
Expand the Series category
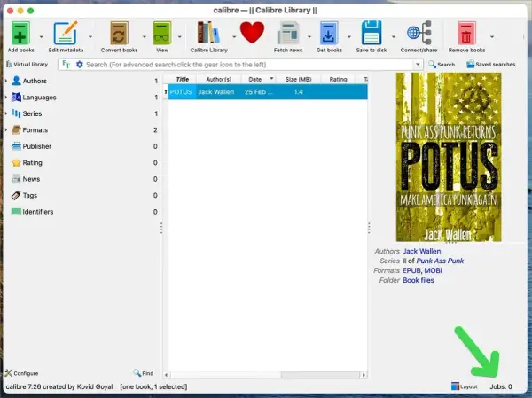[x=6, y=113]
